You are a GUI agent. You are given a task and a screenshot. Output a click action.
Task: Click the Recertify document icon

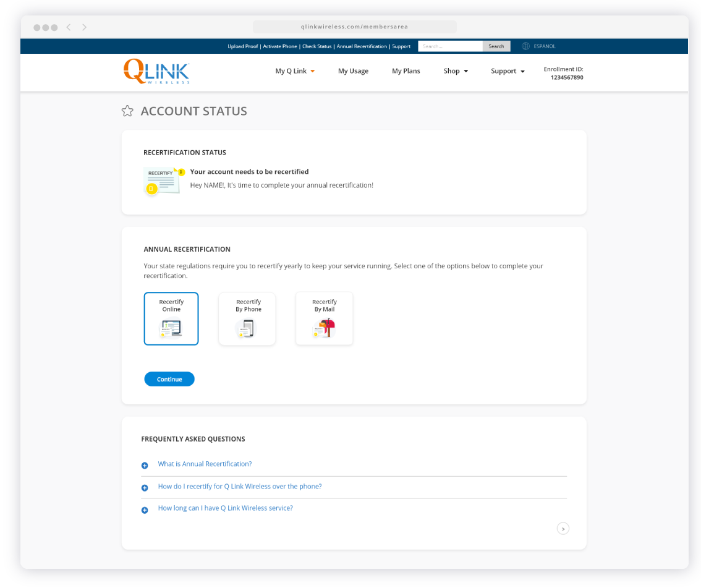tap(163, 181)
